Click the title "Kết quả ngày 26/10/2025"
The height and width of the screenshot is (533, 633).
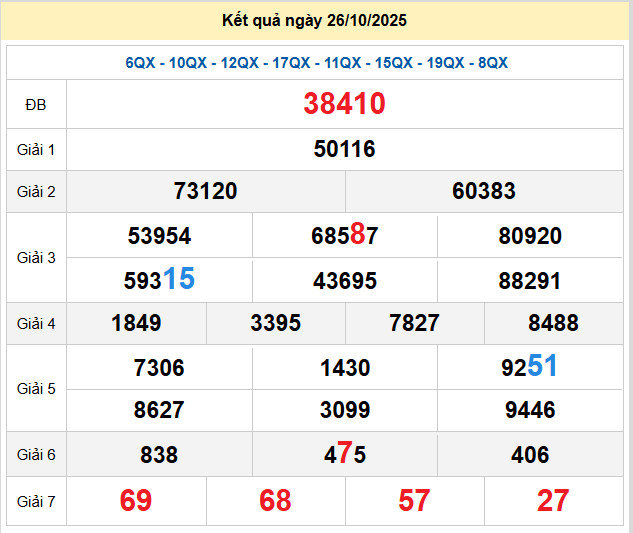tap(316, 21)
